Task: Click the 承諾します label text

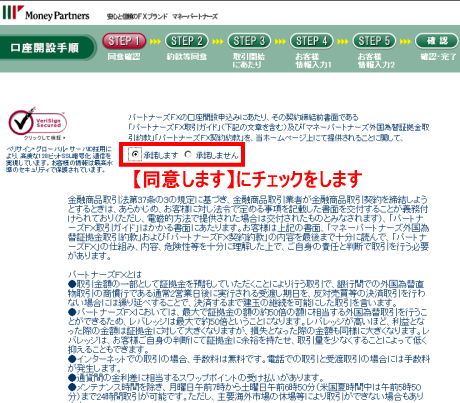Action: tap(161, 155)
